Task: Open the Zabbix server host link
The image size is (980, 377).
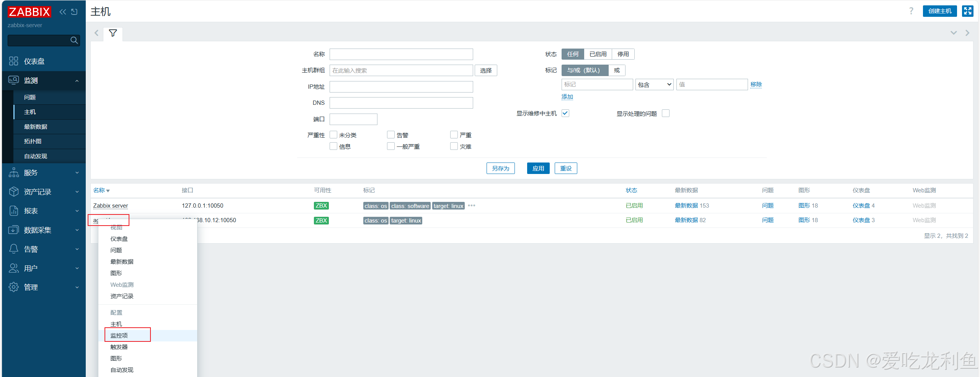Action: 111,206
